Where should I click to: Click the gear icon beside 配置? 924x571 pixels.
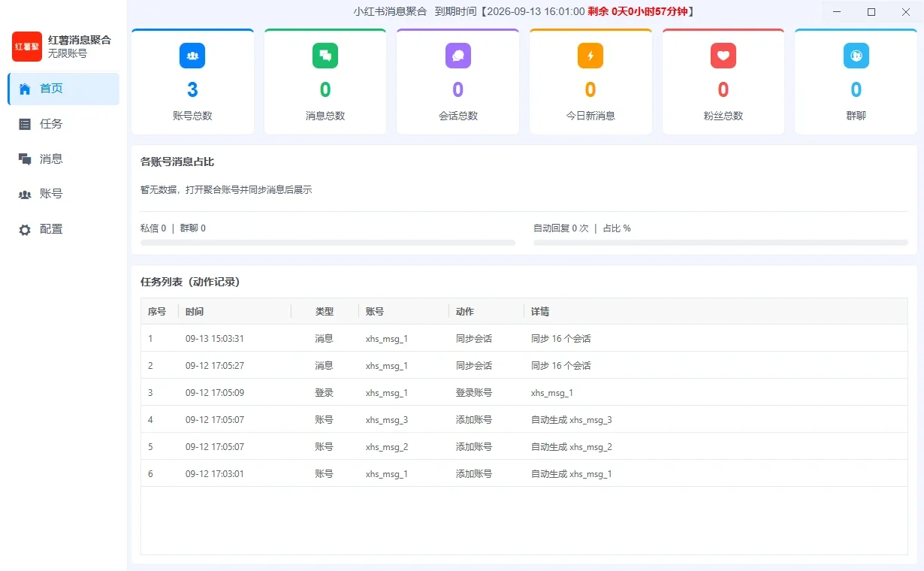tap(25, 229)
